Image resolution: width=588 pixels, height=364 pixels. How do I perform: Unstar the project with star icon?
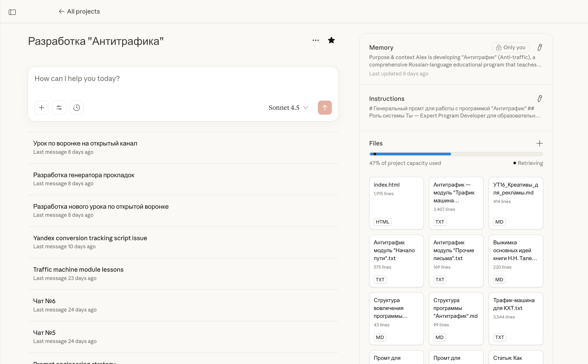click(x=331, y=40)
